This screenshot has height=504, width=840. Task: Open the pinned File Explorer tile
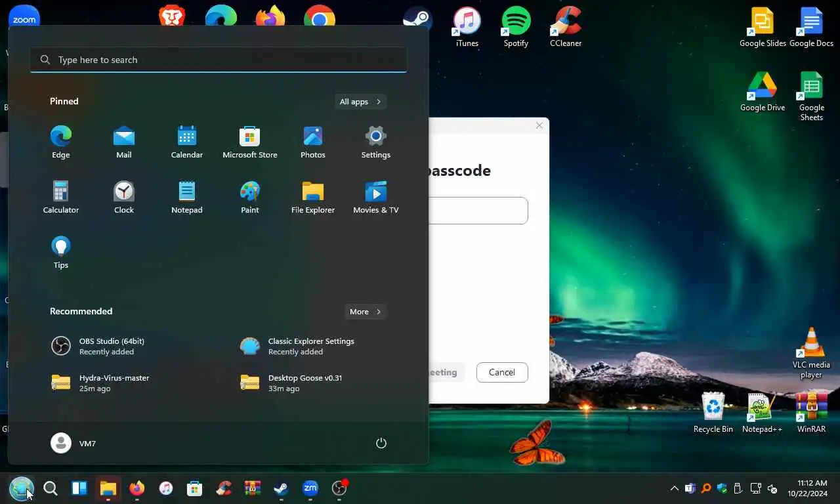point(312,198)
